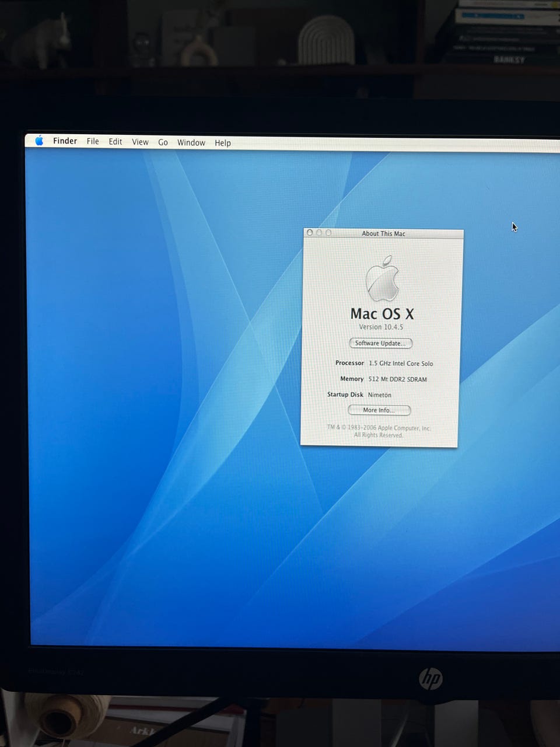Close the About This Mac window

click(x=310, y=232)
